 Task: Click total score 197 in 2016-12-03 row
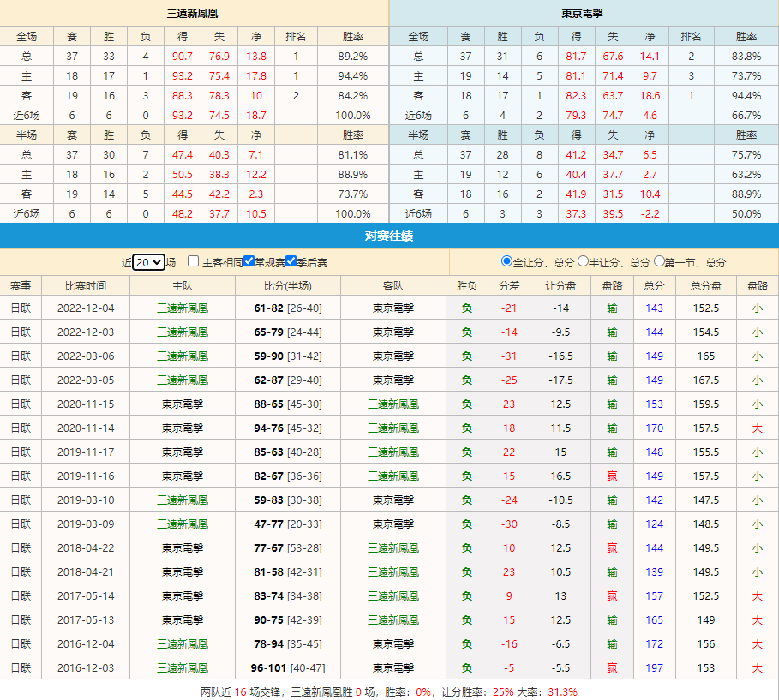pos(654,667)
